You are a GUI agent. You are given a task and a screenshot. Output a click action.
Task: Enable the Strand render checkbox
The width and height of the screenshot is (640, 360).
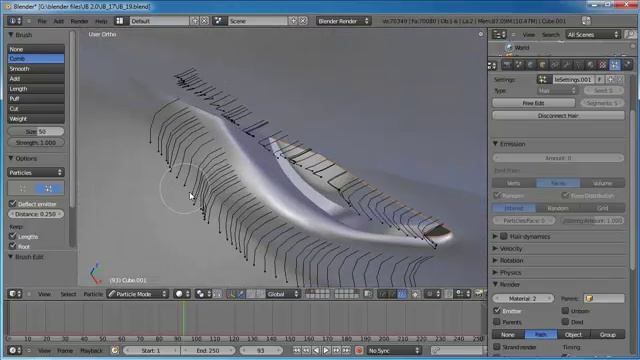click(x=497, y=347)
